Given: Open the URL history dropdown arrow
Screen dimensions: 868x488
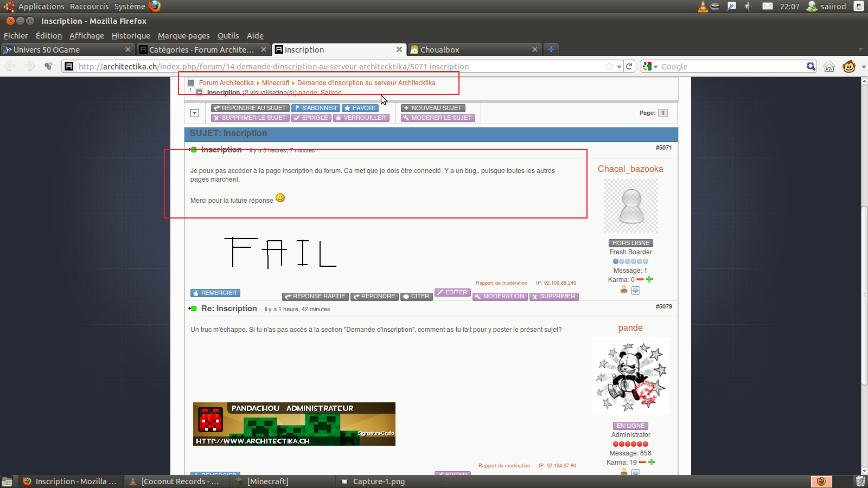Looking at the screenshot, I should (619, 67).
